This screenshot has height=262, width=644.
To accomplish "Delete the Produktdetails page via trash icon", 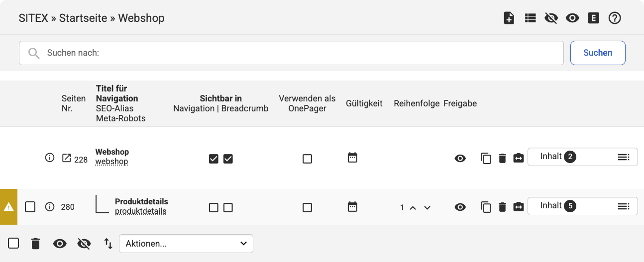I will click(x=502, y=207).
